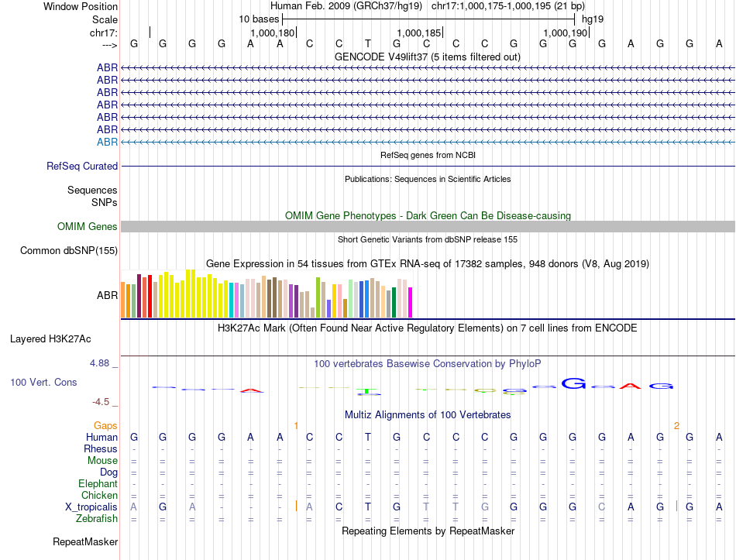Open the GENCODE V49lift37 track title

[428, 57]
